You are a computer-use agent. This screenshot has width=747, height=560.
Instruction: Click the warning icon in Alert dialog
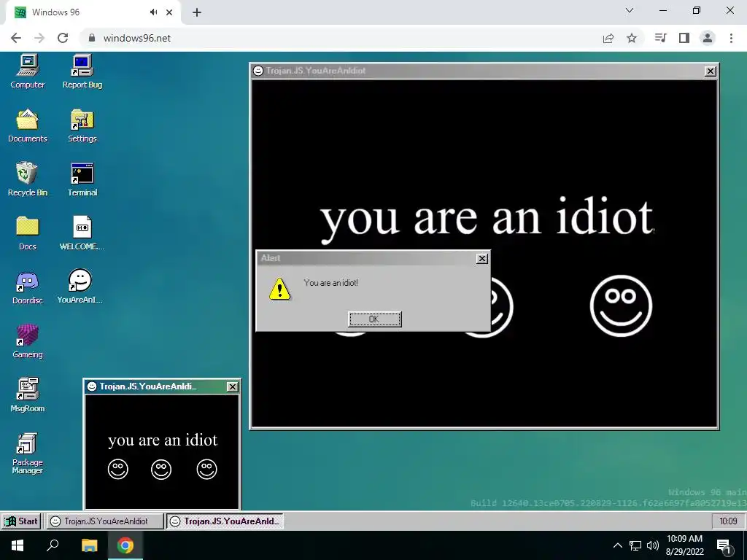pos(279,289)
